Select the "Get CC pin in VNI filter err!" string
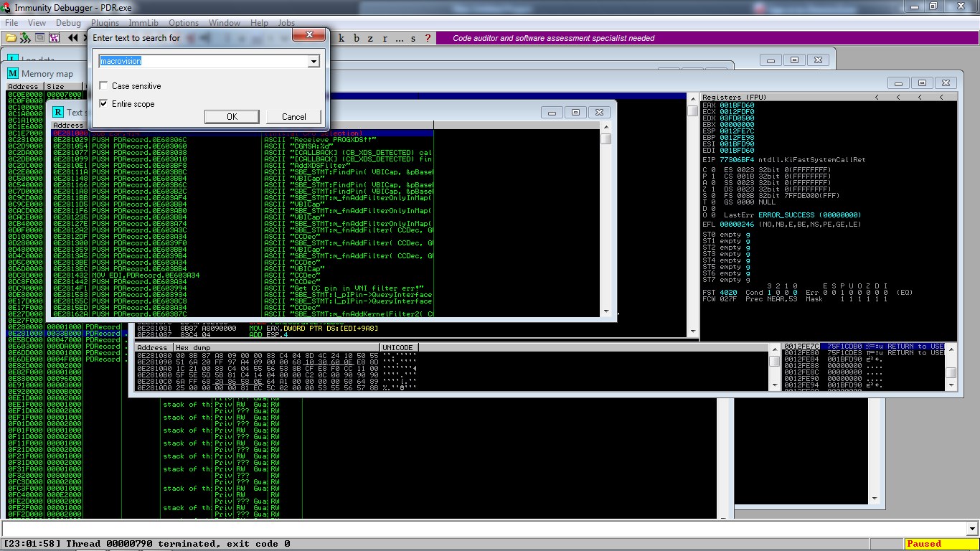The image size is (980, 551). (x=241, y=288)
